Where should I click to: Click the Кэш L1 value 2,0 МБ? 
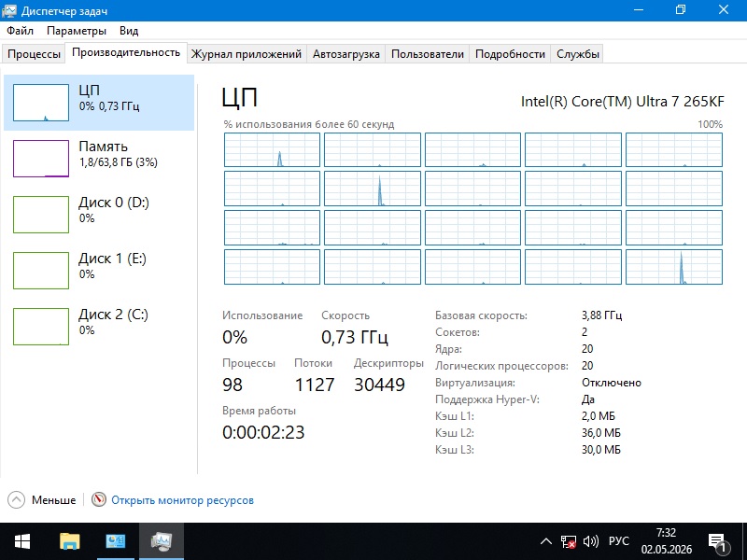tap(598, 416)
